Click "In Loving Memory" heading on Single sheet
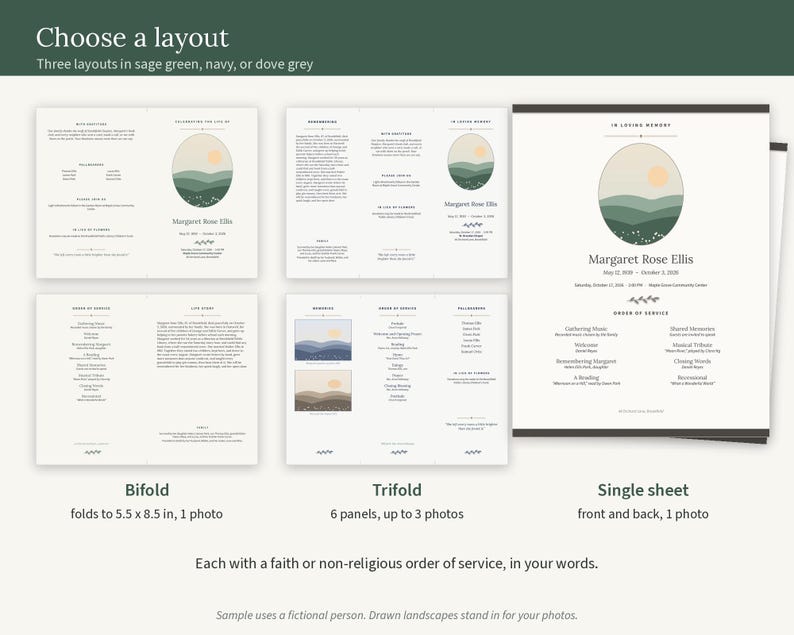This screenshot has height=635, width=794. [x=641, y=125]
